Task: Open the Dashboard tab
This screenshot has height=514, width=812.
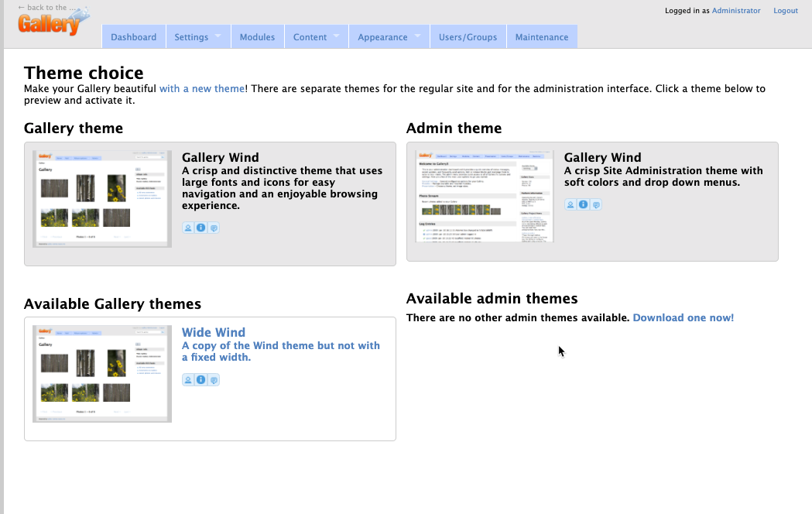Action: click(134, 36)
